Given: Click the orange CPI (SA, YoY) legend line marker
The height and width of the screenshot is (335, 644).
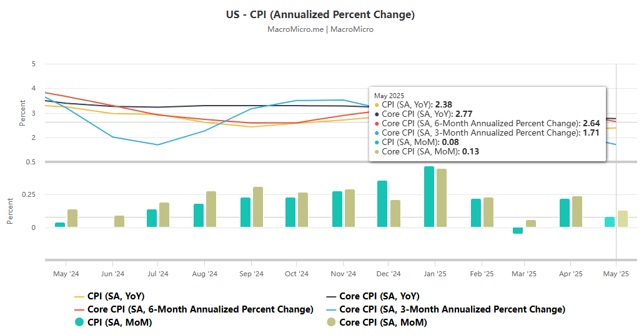Looking at the screenshot, I should tap(79, 296).
